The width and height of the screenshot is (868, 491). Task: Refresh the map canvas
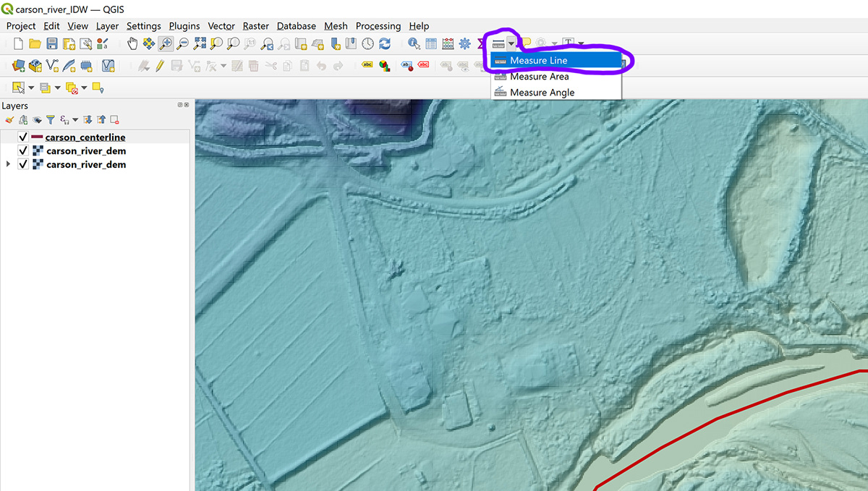point(384,43)
